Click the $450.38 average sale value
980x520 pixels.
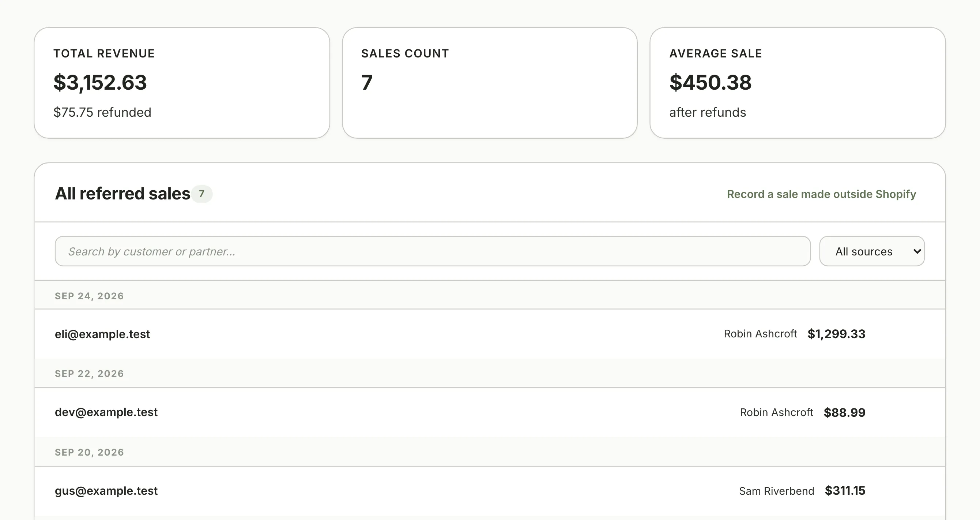[x=710, y=82]
